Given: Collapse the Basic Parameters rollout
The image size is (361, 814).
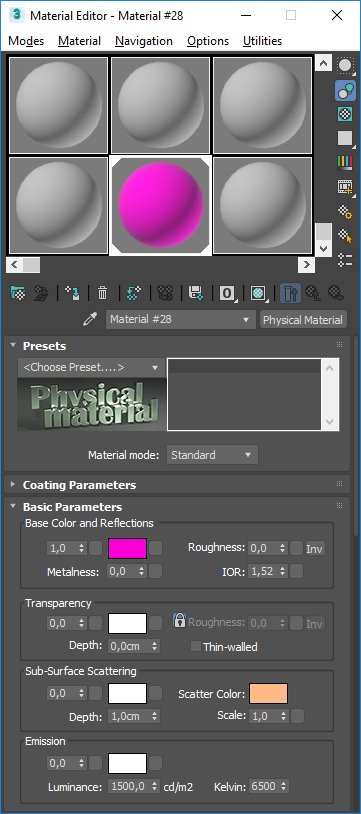Looking at the screenshot, I should click(13, 507).
